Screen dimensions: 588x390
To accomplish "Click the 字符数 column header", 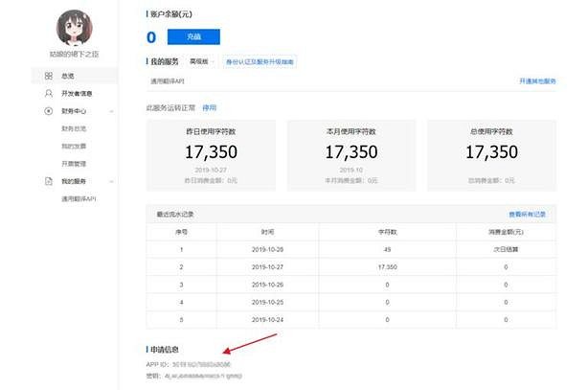I will coord(388,232).
